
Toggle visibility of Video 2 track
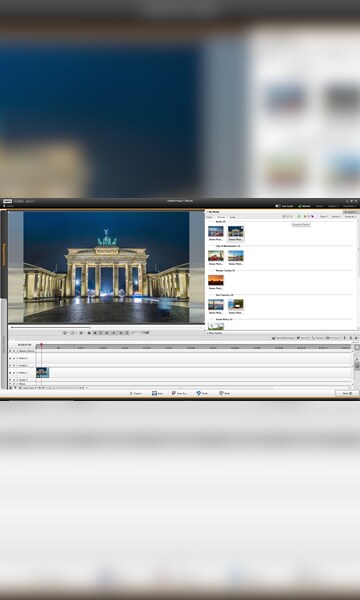pyautogui.click(x=10, y=358)
